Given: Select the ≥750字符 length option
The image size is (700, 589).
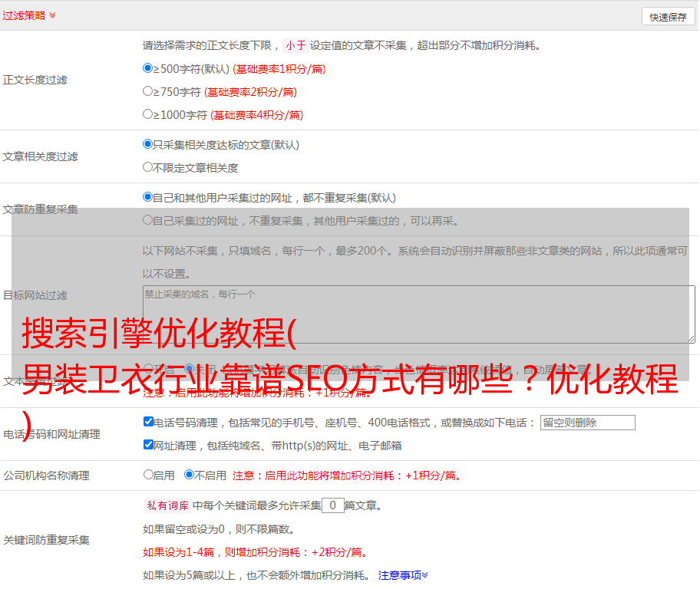Looking at the screenshot, I should 147,91.
